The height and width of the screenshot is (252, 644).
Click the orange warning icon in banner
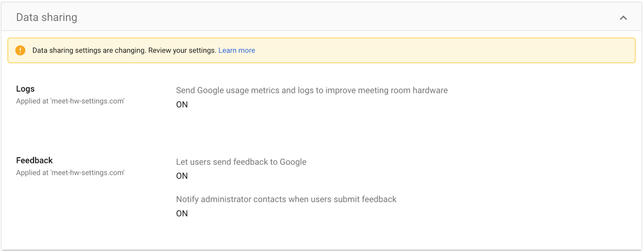(x=20, y=50)
